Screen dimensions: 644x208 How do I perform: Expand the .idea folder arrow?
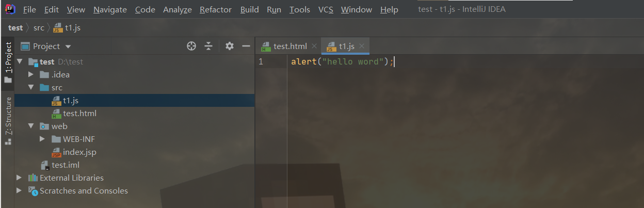coord(31,74)
